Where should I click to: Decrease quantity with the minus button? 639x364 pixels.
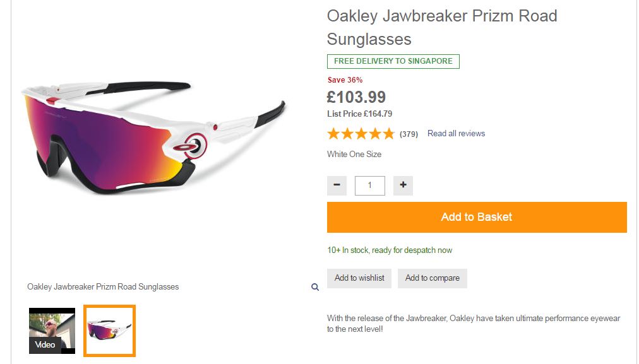[337, 185]
